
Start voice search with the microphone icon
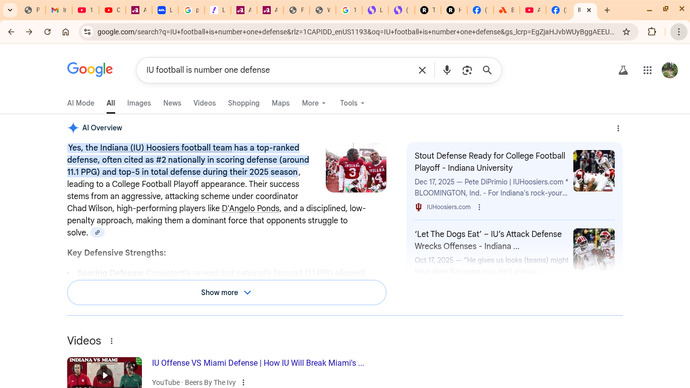point(447,70)
